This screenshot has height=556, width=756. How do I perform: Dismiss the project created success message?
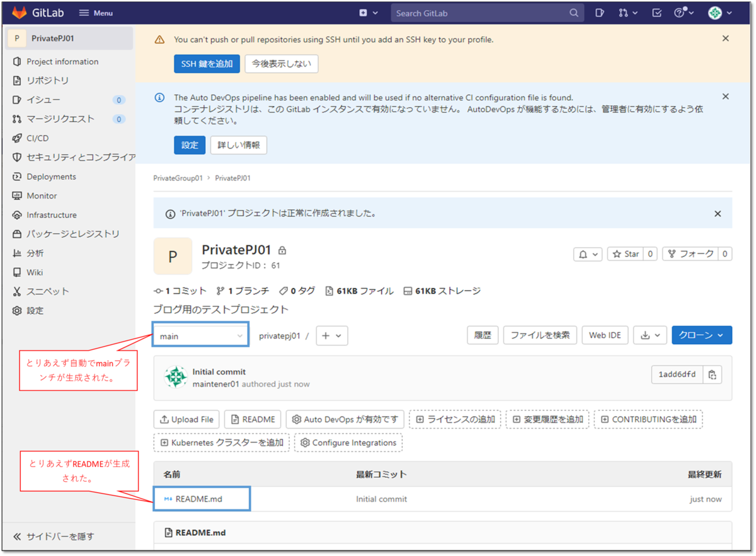coord(718,214)
